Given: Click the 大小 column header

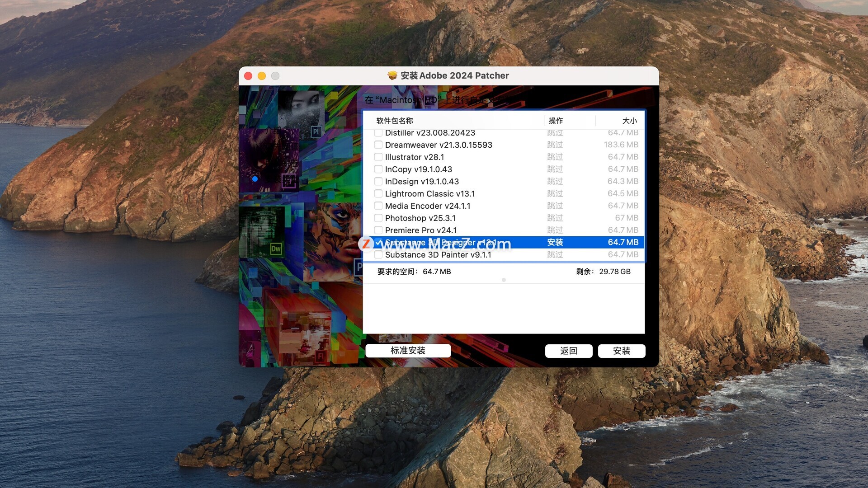Looking at the screenshot, I should (630, 121).
